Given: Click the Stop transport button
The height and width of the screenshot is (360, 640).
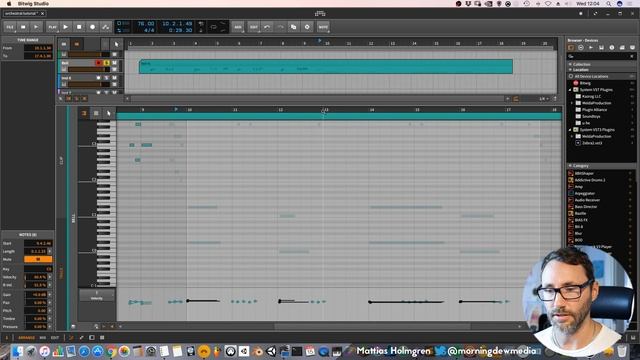Looking at the screenshot, I should coord(79,27).
